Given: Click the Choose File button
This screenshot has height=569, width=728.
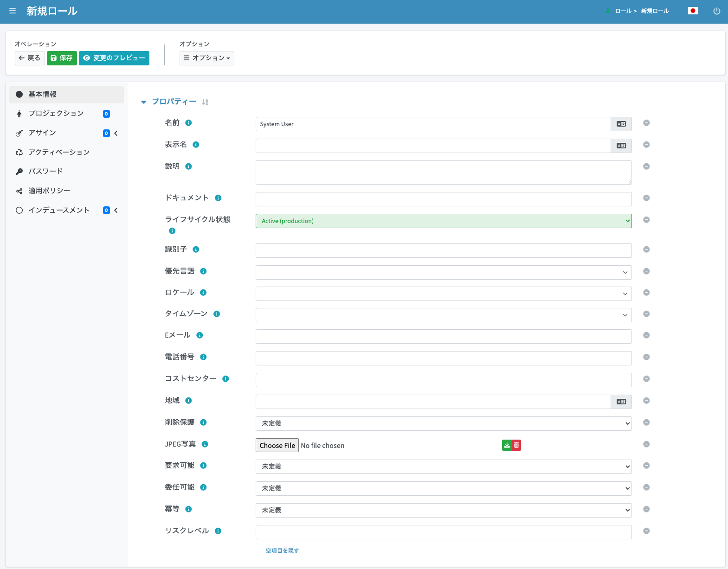Looking at the screenshot, I should click(277, 445).
